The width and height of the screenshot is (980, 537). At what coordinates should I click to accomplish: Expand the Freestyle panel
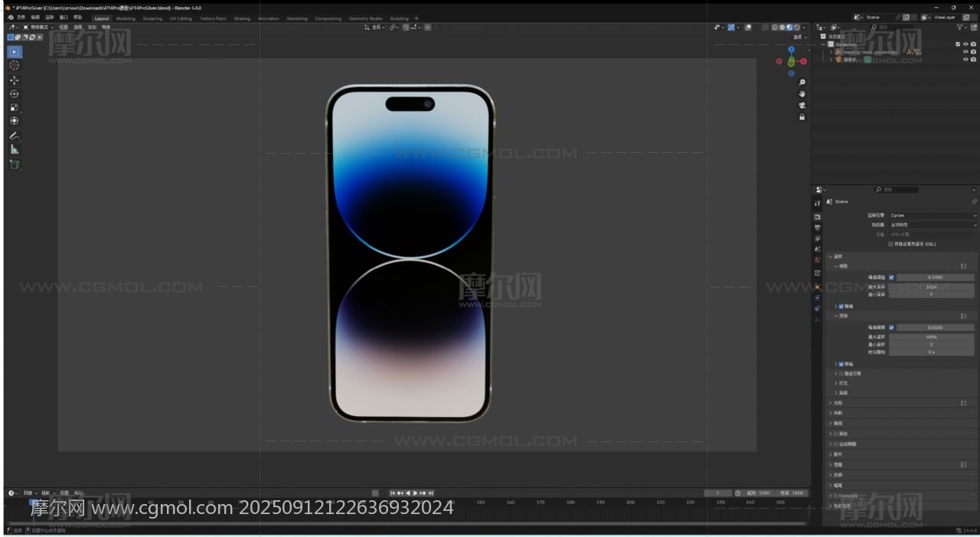pyautogui.click(x=830, y=496)
